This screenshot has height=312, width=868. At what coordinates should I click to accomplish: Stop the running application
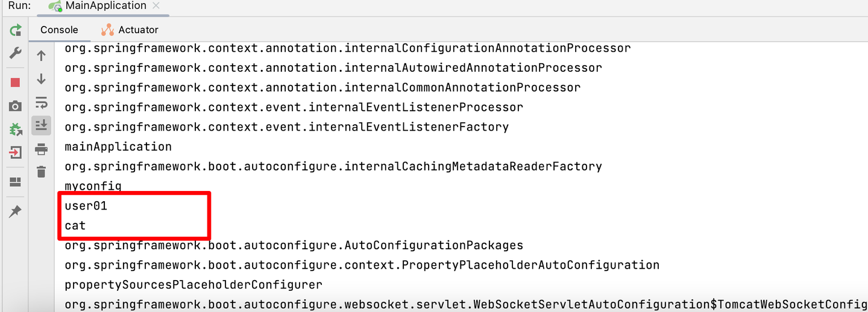point(16,83)
